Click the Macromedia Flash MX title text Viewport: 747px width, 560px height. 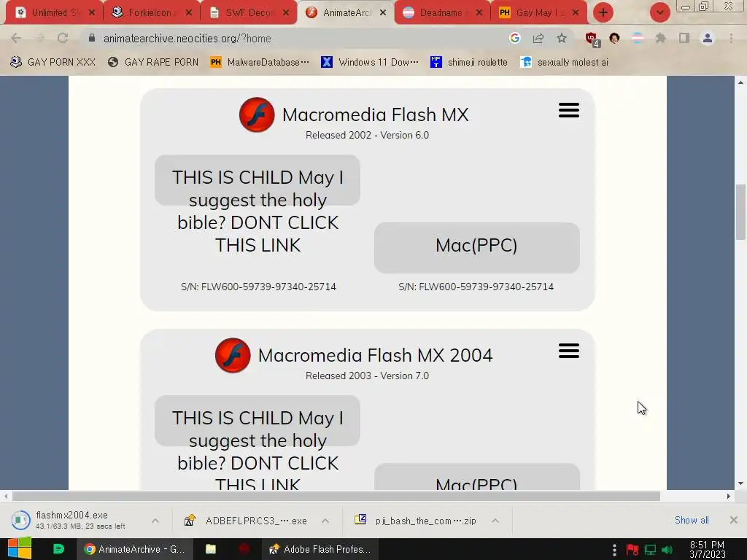point(376,114)
